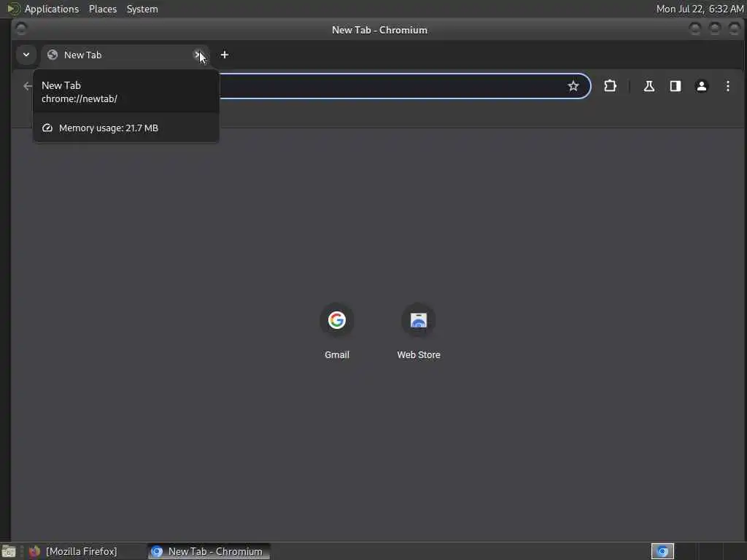This screenshot has height=560, width=747.
Task: Open the tab search dropdown chevron
Action: click(x=26, y=55)
